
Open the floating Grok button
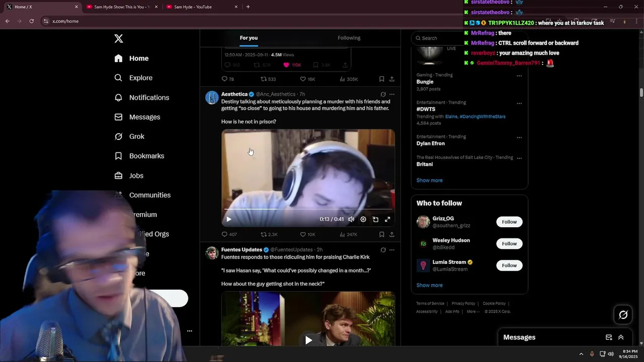[623, 315]
